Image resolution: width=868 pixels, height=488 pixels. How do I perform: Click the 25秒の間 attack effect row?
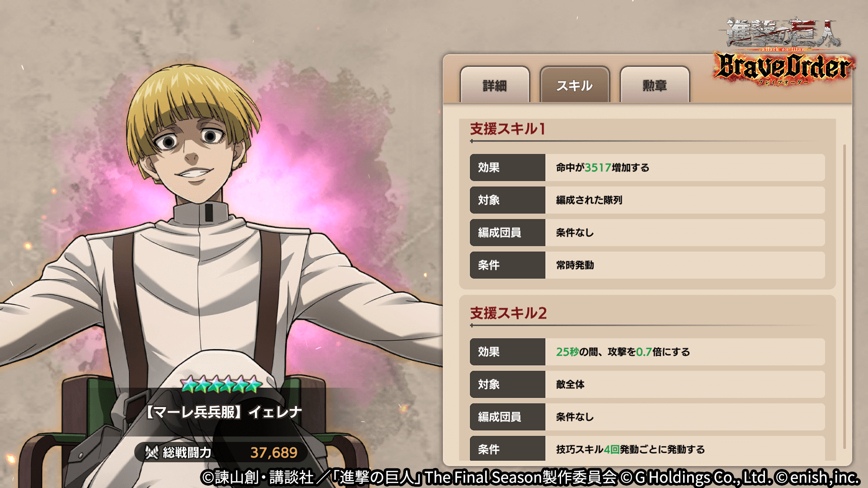coord(647,352)
